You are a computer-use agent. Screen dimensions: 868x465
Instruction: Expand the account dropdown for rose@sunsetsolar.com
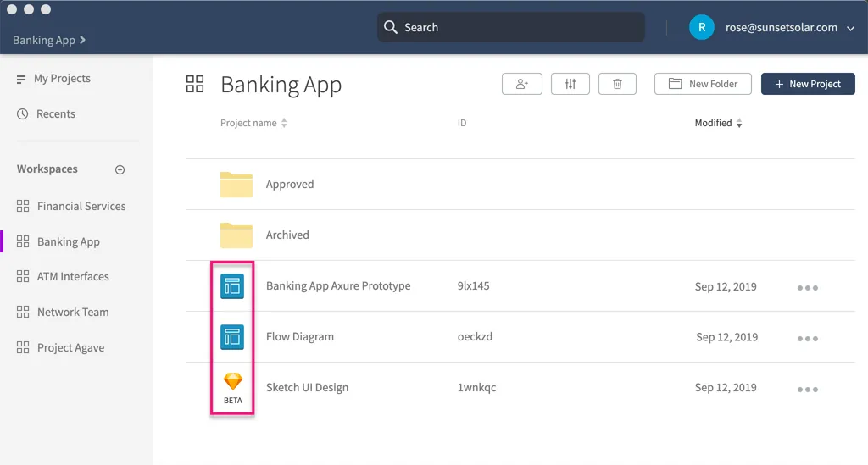[850, 28]
